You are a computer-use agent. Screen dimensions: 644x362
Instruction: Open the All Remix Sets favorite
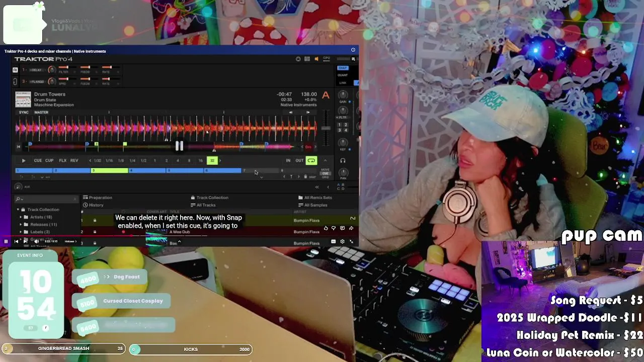coord(314,198)
